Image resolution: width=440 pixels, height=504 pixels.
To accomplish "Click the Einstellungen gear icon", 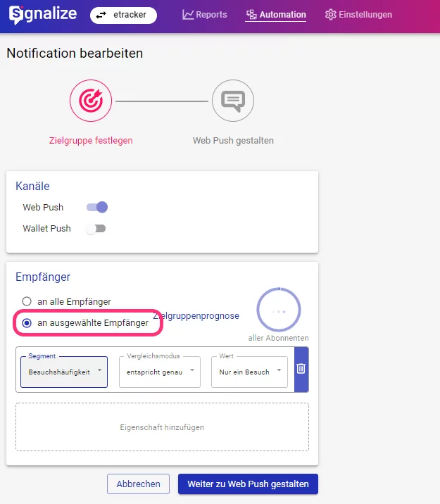I will coord(330,15).
